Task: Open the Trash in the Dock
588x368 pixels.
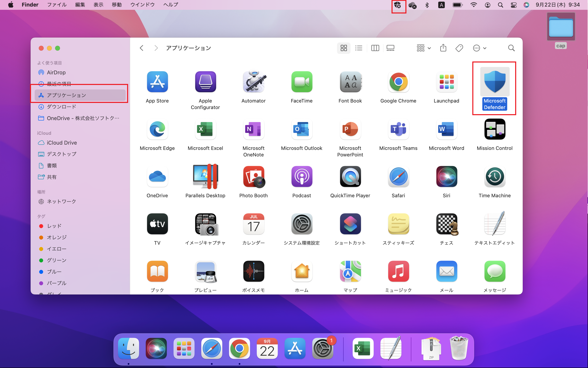Action: 459,348
